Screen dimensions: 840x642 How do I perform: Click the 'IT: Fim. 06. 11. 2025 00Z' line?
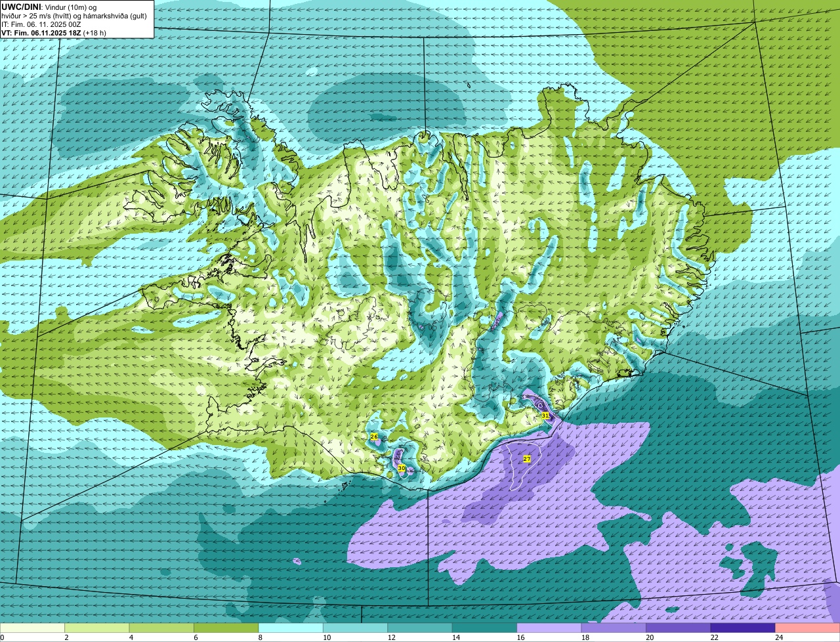[x=41, y=24]
